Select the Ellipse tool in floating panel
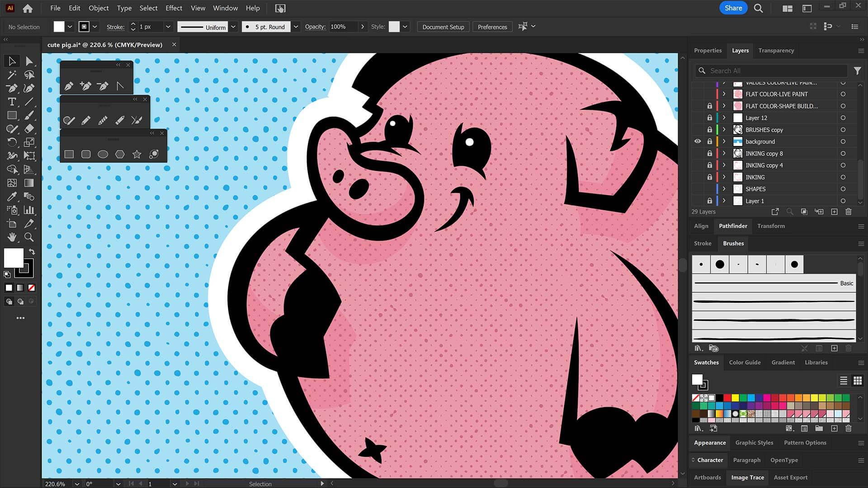This screenshot has width=868, height=488. (103, 155)
